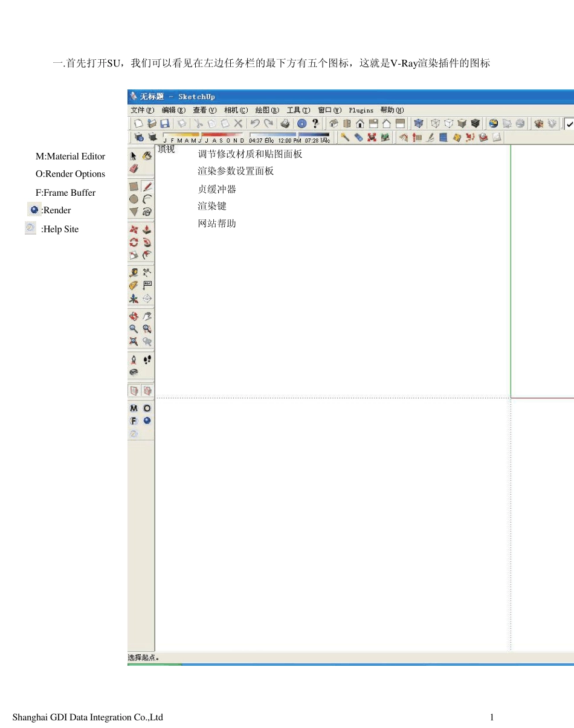Screen dimensions: 574x728
Task: Open V-Ray Render Options (O icon)
Action: click(x=147, y=408)
